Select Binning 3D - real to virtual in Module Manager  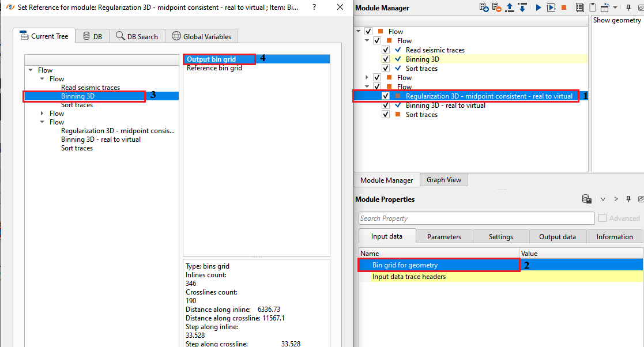445,105
